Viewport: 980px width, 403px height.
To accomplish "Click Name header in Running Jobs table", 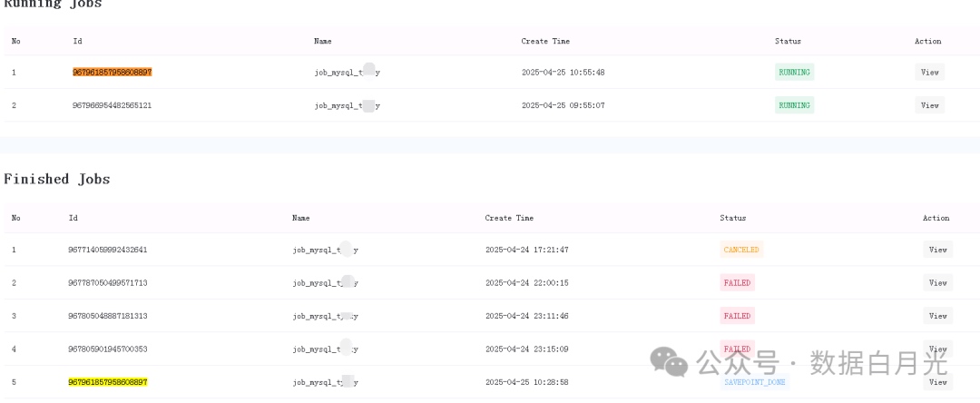I will 322,41.
